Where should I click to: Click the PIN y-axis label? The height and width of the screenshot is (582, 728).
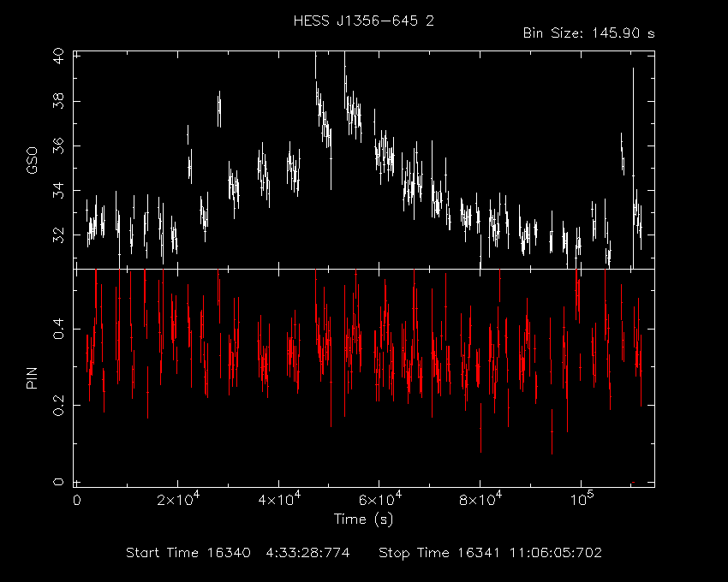pos(32,377)
